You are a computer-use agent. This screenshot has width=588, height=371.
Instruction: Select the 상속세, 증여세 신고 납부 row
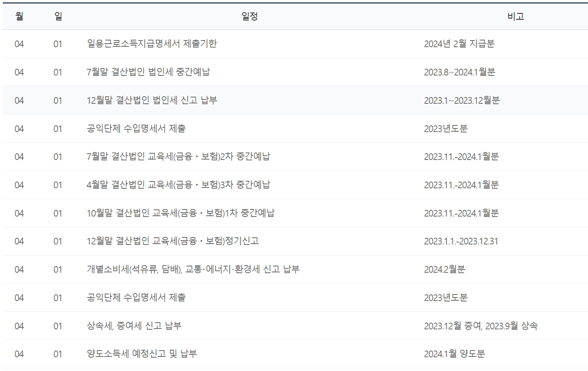[136, 326]
